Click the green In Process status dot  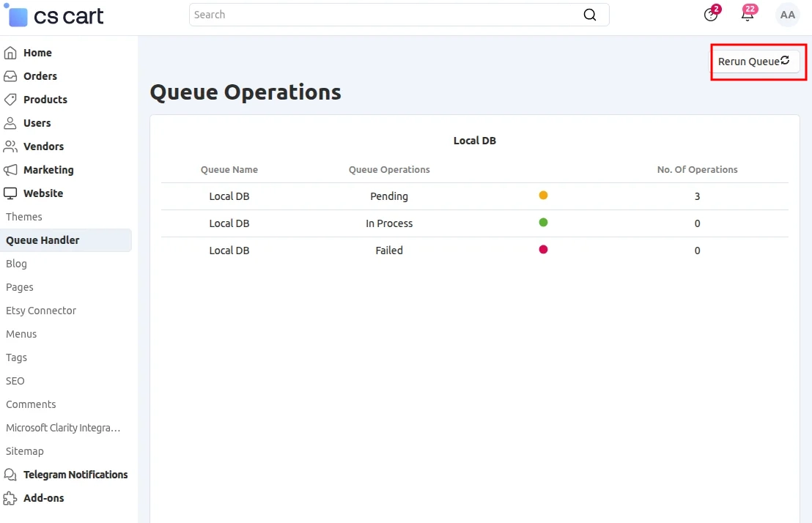[543, 222]
